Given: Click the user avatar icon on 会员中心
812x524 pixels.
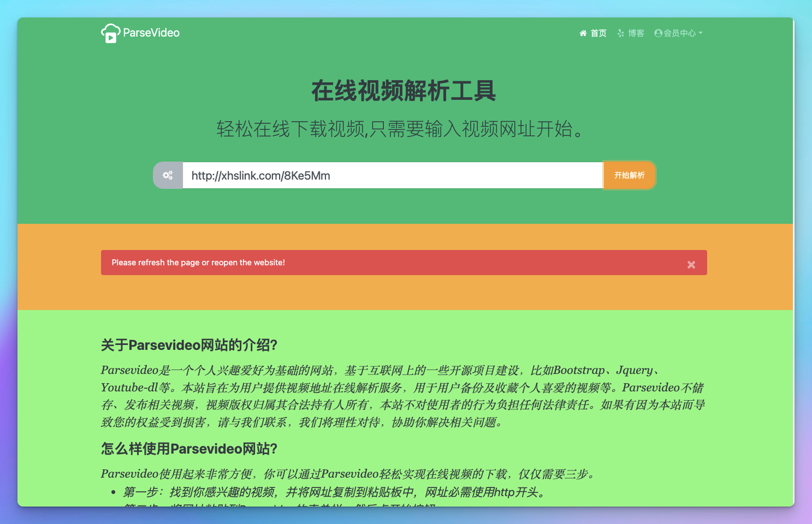Looking at the screenshot, I should [658, 33].
